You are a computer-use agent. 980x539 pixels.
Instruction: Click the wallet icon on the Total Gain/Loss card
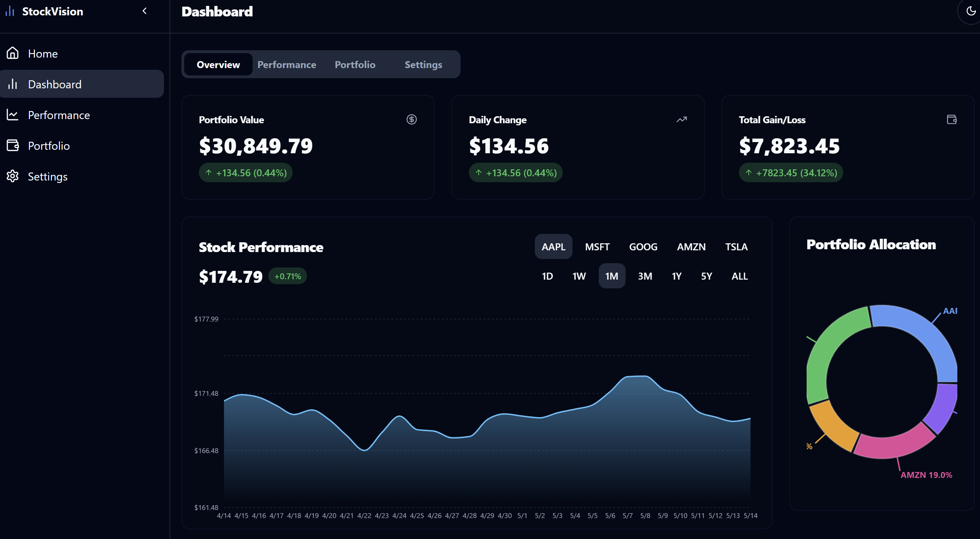(x=951, y=119)
